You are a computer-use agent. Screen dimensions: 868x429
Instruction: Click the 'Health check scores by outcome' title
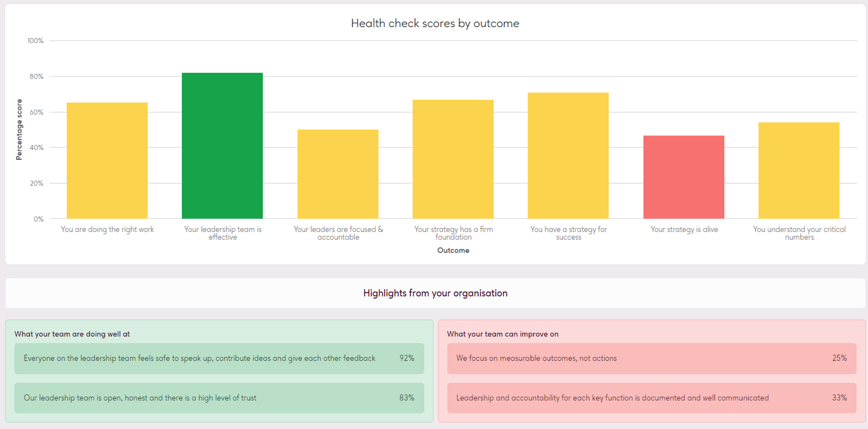click(435, 23)
